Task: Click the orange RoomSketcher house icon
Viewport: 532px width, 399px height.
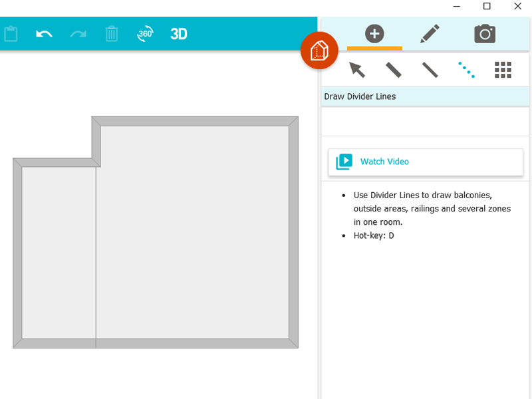Action: coord(319,50)
